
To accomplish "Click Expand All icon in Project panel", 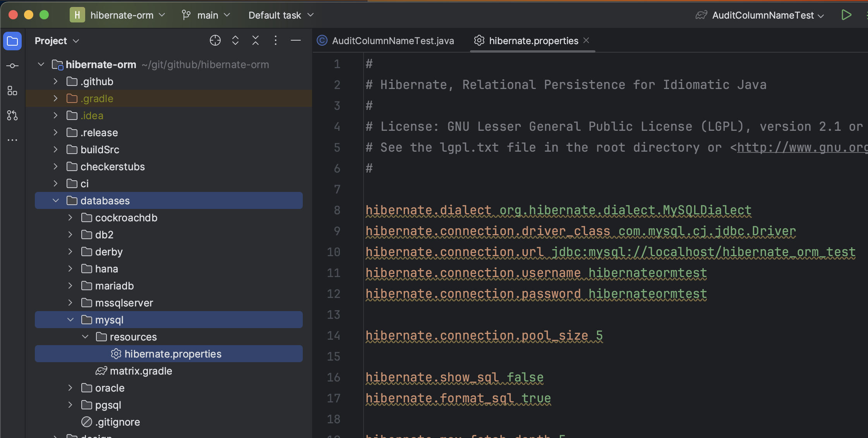I will [235, 41].
